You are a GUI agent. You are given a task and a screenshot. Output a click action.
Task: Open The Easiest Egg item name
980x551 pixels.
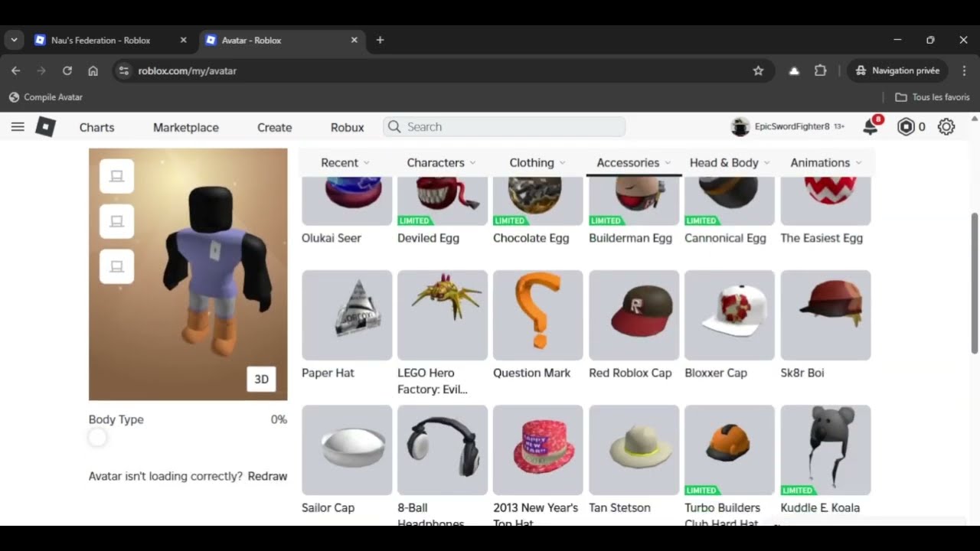(822, 238)
